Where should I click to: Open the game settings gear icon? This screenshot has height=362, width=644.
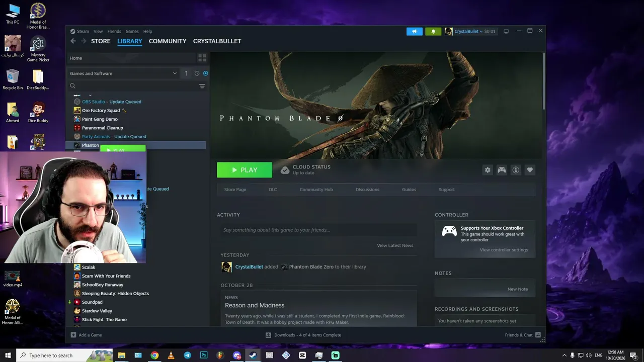(488, 170)
